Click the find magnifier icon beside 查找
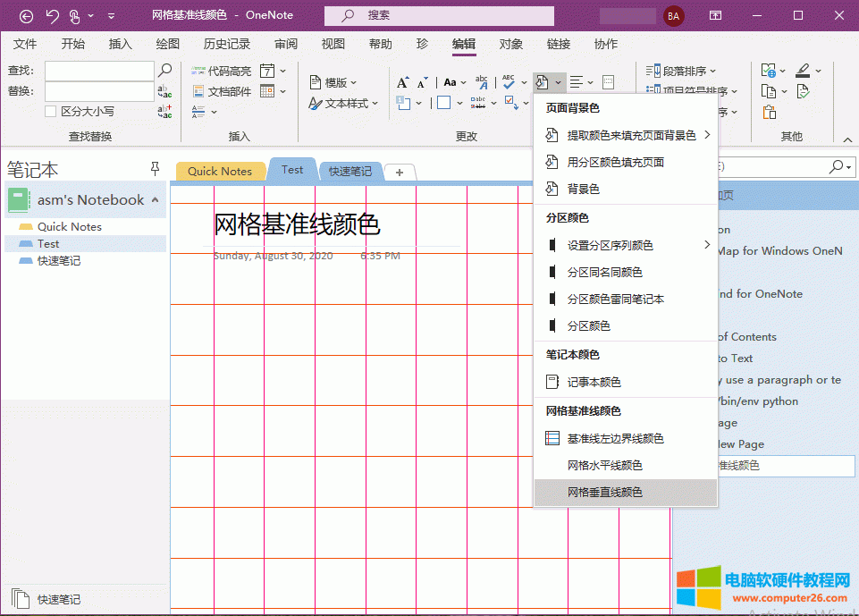 [x=164, y=70]
